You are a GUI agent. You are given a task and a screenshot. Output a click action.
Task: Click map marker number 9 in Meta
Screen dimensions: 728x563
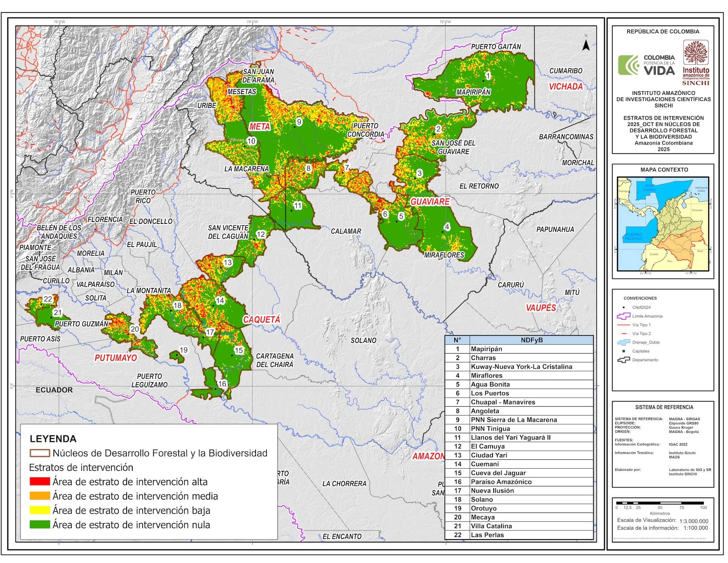click(299, 122)
